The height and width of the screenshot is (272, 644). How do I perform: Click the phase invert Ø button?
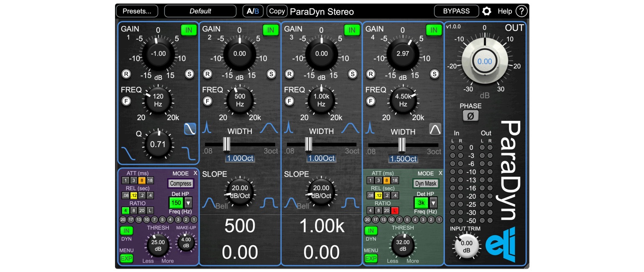tap(470, 116)
